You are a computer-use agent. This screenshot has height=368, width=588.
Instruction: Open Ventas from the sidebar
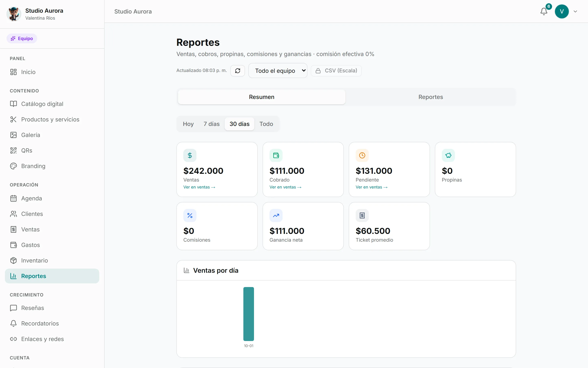pyautogui.click(x=52, y=230)
